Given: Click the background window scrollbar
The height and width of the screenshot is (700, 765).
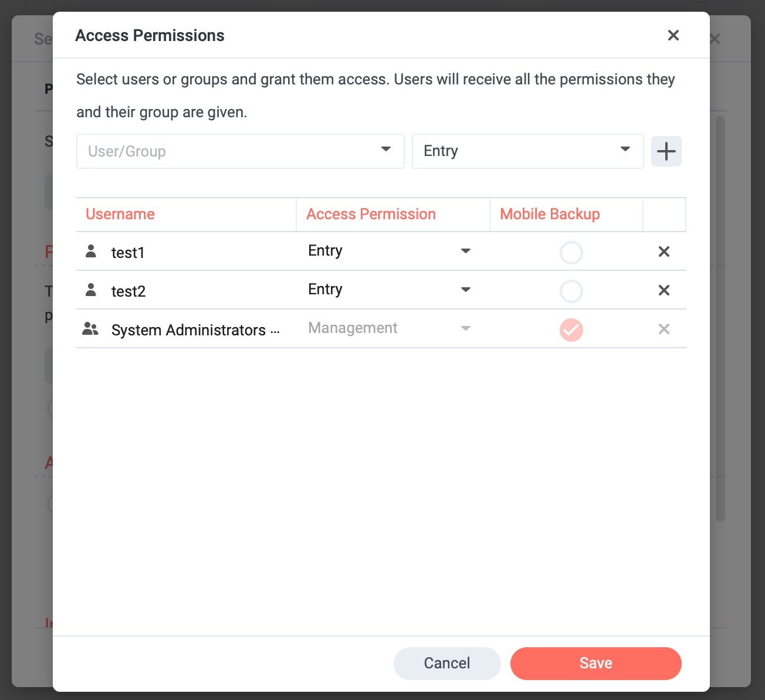Looking at the screenshot, I should pos(720,319).
